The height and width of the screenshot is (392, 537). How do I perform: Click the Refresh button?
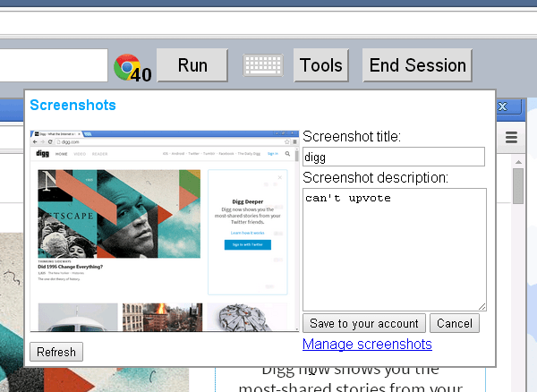tap(56, 352)
